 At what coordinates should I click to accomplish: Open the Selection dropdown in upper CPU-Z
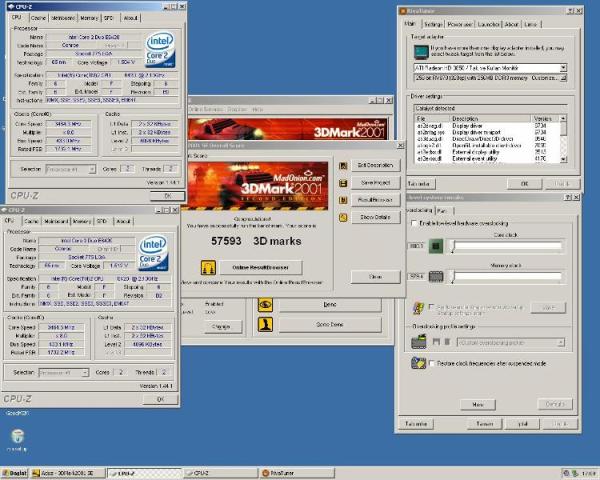[x=92, y=169]
